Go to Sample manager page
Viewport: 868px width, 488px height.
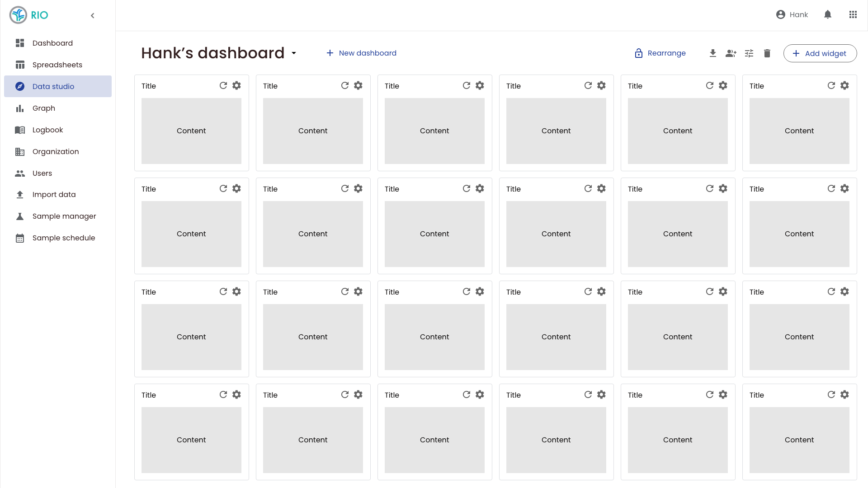[x=64, y=216]
